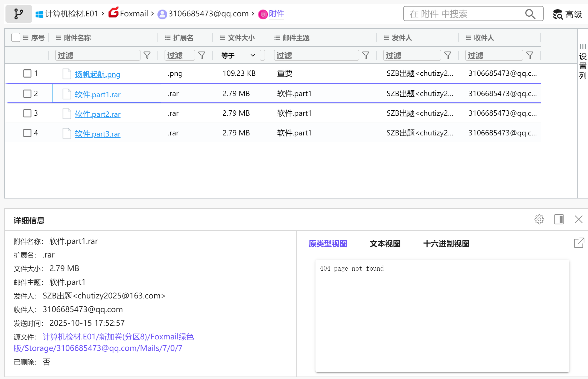Click filter funnel for extension column
The image size is (588, 379).
pyautogui.click(x=202, y=55)
